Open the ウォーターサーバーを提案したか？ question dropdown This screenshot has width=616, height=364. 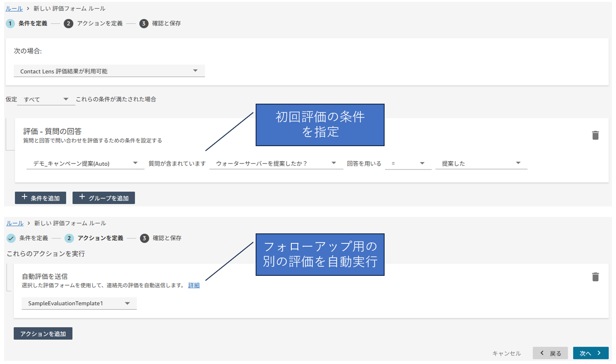[276, 164]
